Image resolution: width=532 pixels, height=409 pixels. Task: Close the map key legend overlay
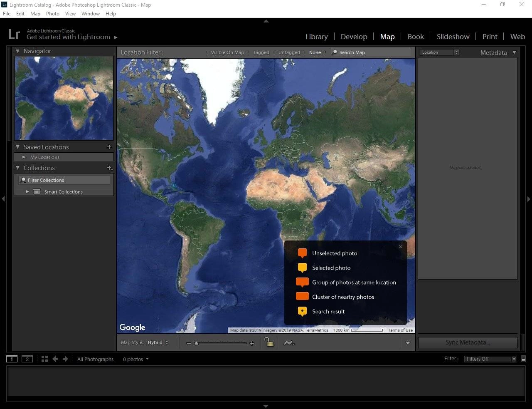(401, 247)
